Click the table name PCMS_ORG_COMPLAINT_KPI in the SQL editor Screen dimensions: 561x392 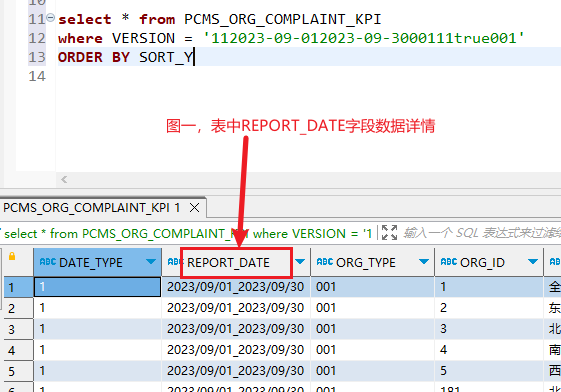point(283,19)
